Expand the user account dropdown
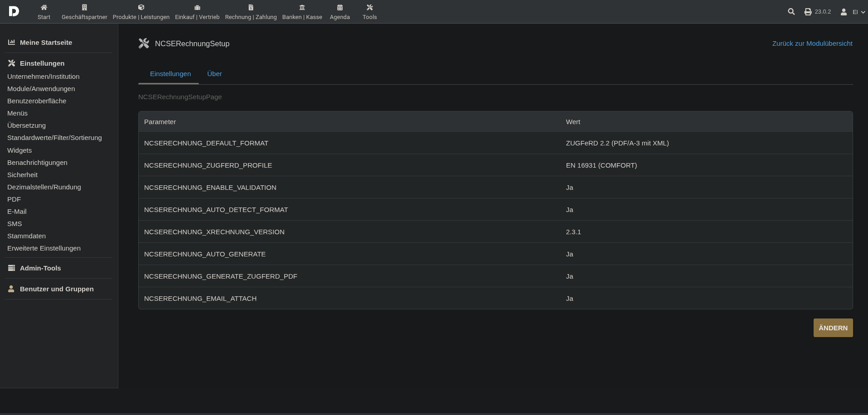Image resolution: width=868 pixels, height=415 pixels. (x=853, y=12)
